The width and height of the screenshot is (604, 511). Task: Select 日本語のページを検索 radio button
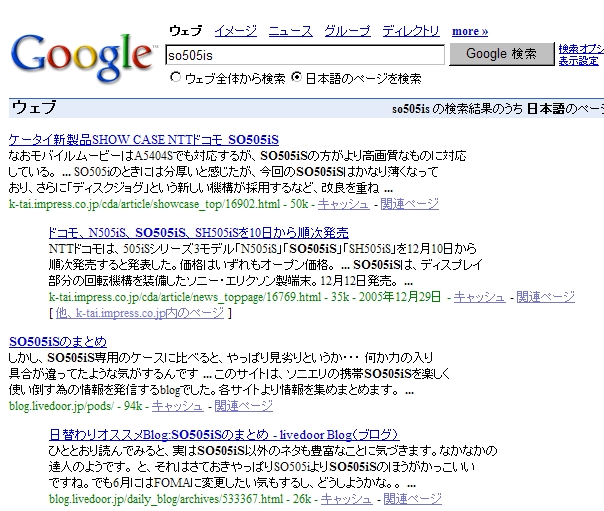coord(296,77)
